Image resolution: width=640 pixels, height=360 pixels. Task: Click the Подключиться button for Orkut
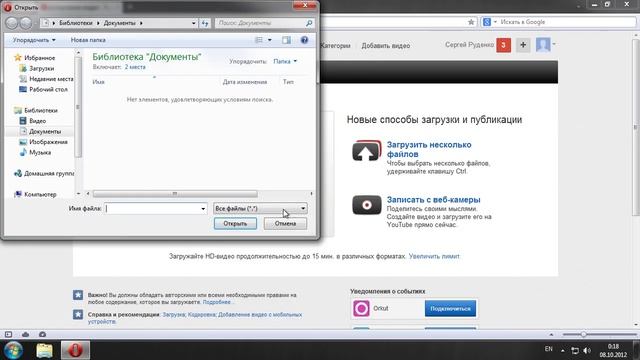tap(450, 309)
